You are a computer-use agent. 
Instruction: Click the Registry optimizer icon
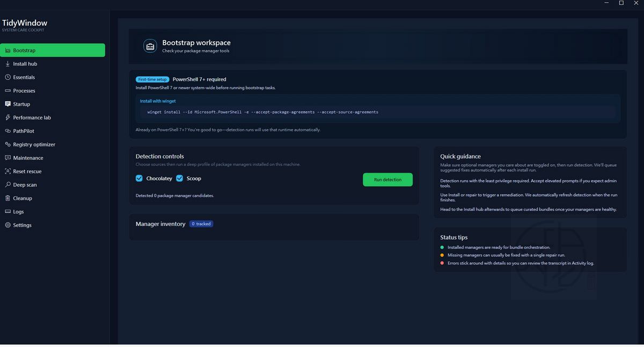click(x=8, y=144)
